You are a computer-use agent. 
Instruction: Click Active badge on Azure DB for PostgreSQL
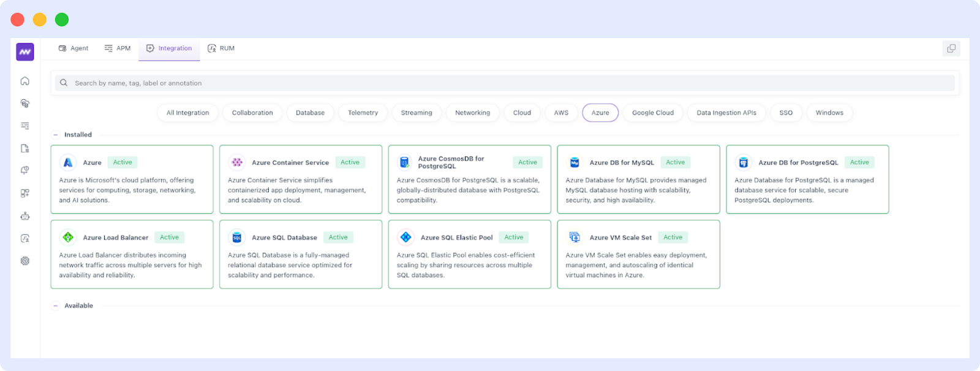(859, 163)
